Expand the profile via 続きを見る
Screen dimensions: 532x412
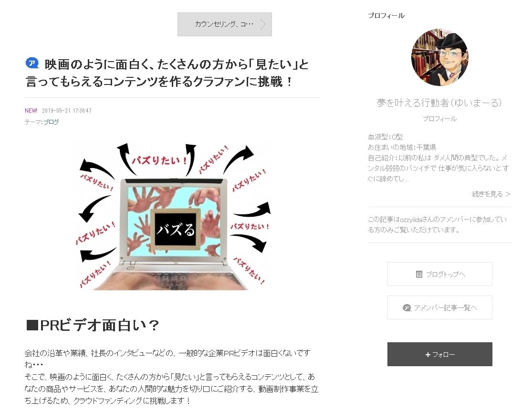pos(491,194)
